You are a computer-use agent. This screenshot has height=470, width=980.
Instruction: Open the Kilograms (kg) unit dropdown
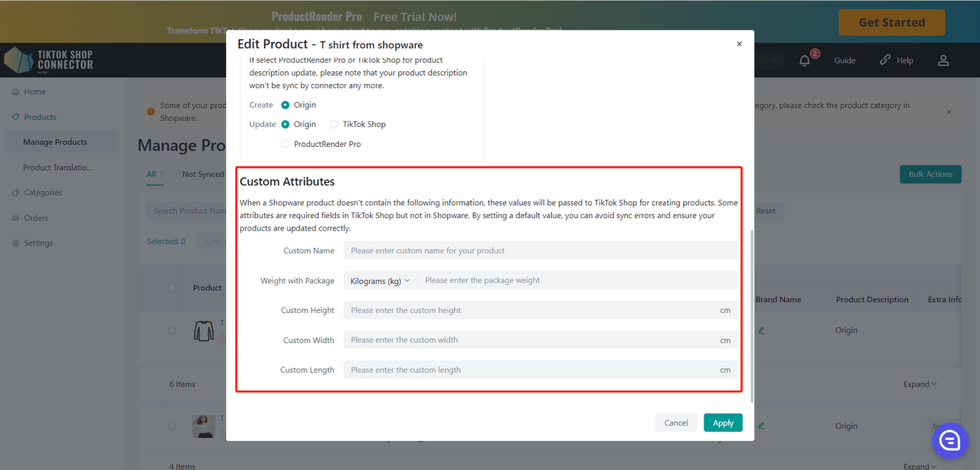click(380, 281)
